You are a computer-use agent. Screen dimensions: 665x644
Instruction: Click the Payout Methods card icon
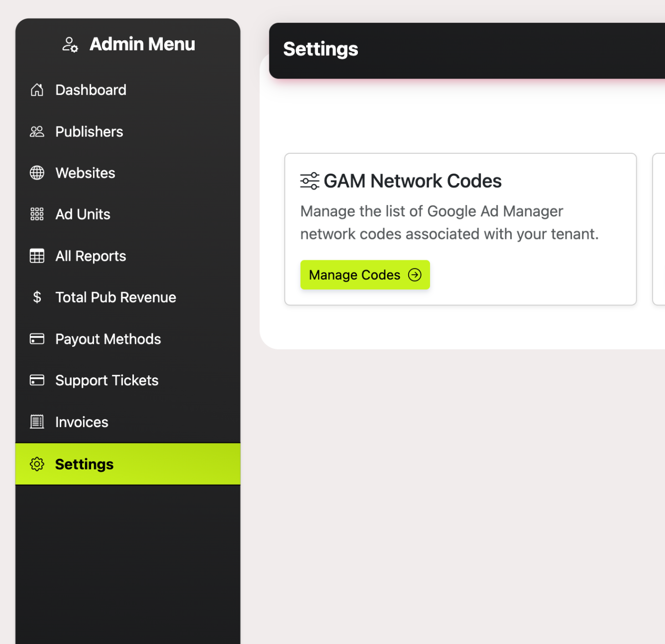coord(37,339)
